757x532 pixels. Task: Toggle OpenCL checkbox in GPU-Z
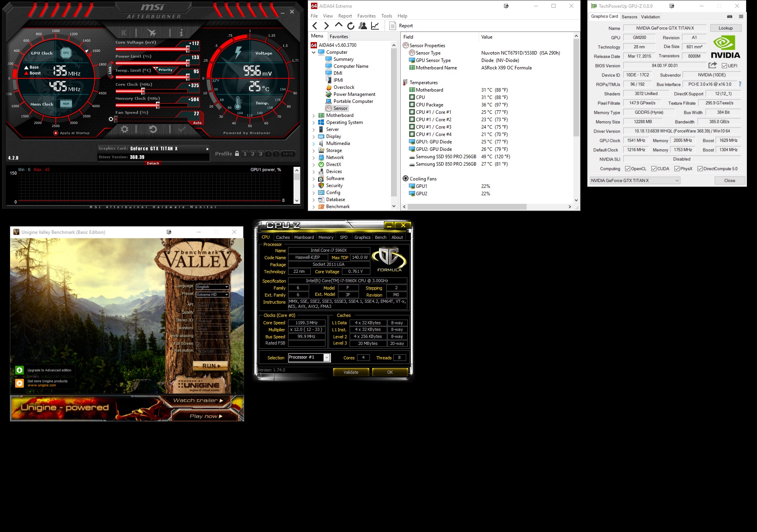point(628,169)
